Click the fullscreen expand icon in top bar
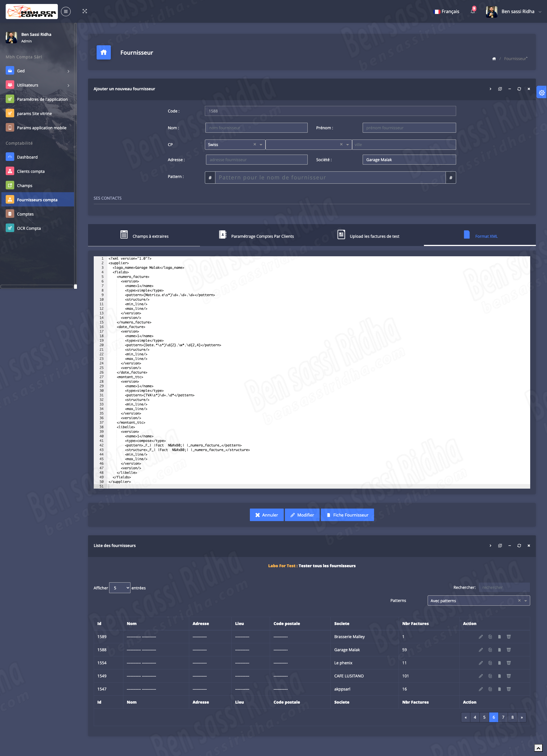547x756 pixels. (x=85, y=11)
